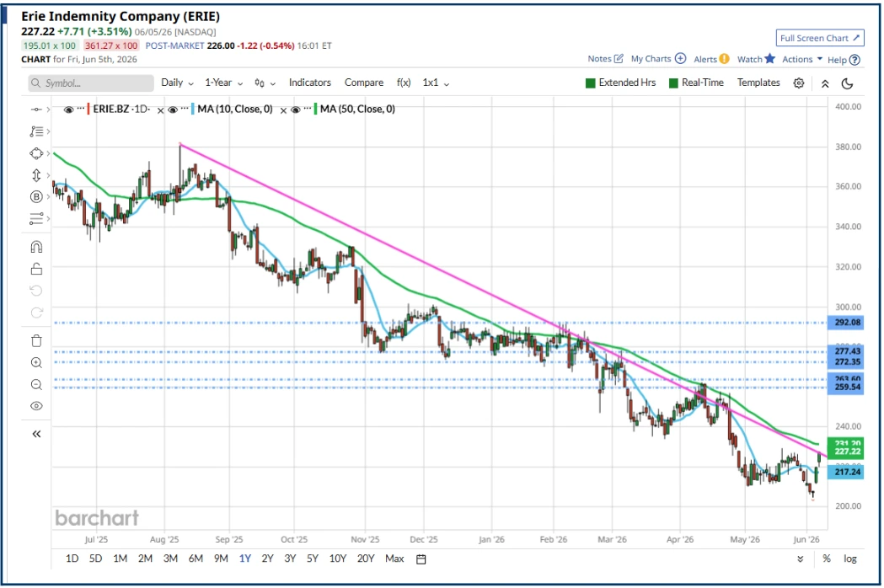This screenshot has height=588, width=884.
Task: Select the 292.08 price level label
Action: [845, 323]
